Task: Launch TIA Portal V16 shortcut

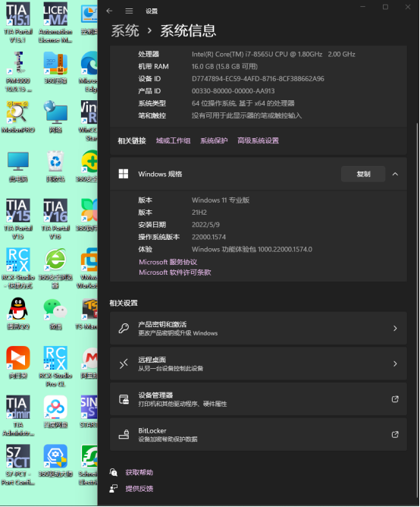Action: [x=55, y=219]
